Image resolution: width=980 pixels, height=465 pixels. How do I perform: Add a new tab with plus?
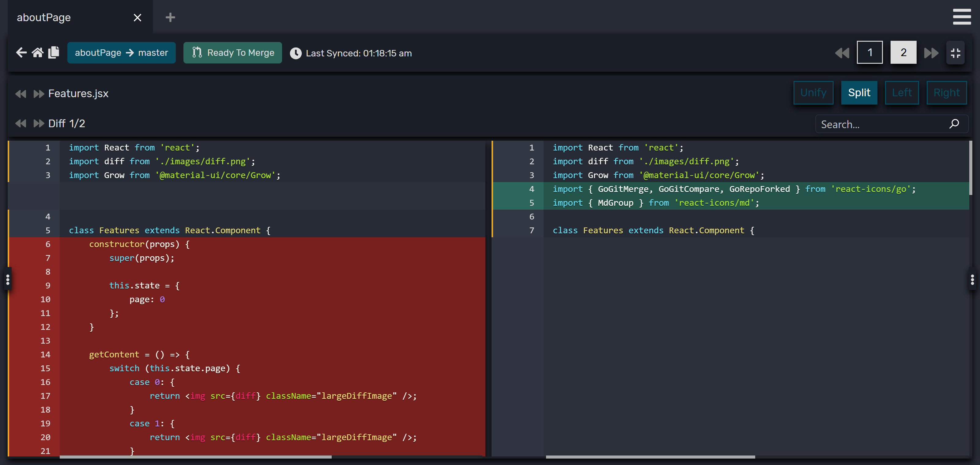[x=170, y=17]
